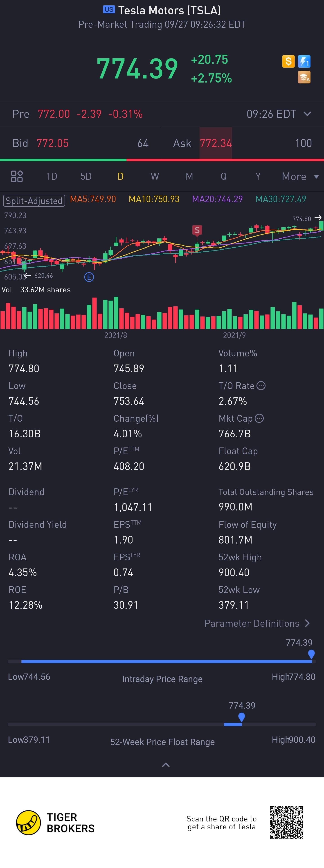Tap the chart low label 620.46

pyautogui.click(x=44, y=276)
